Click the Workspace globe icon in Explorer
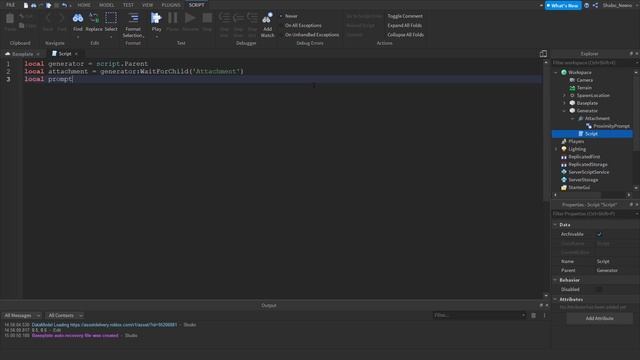The image size is (640, 360). 564,72
